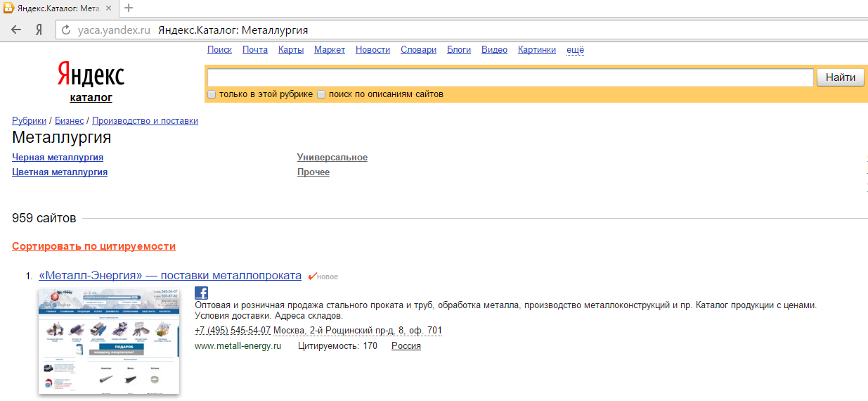Enable 'только в этой рубрике' checkbox
Viewport: 868px width, 401px height.
[212, 94]
